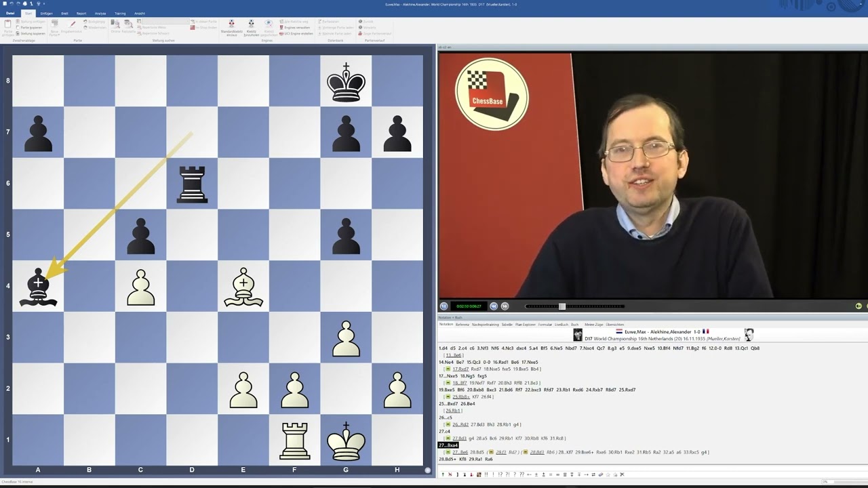Open the Tabelle tab

(x=507, y=325)
